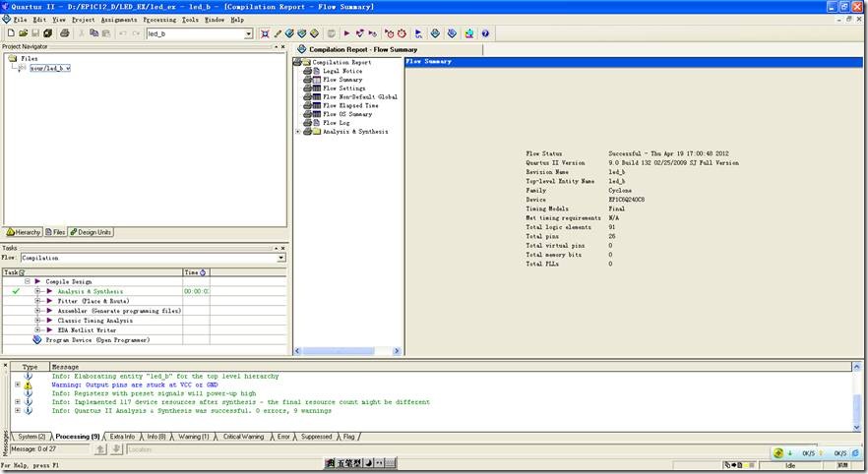
Task: Open a file with the folder icon
Action: coord(24,33)
